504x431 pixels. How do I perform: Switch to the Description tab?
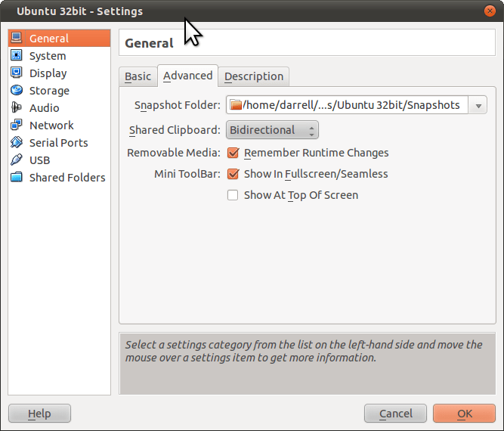(x=254, y=76)
